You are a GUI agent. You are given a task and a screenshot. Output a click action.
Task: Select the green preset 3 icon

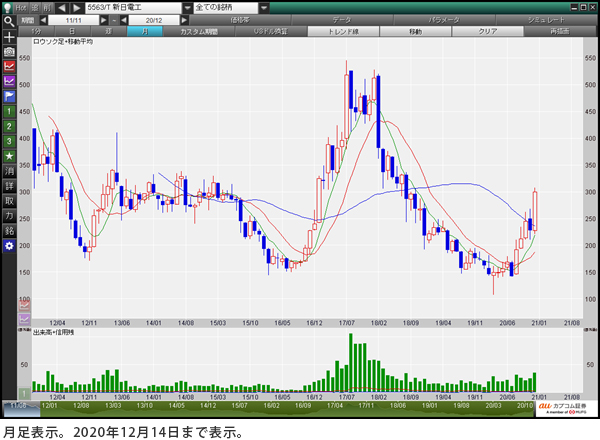pyautogui.click(x=9, y=141)
